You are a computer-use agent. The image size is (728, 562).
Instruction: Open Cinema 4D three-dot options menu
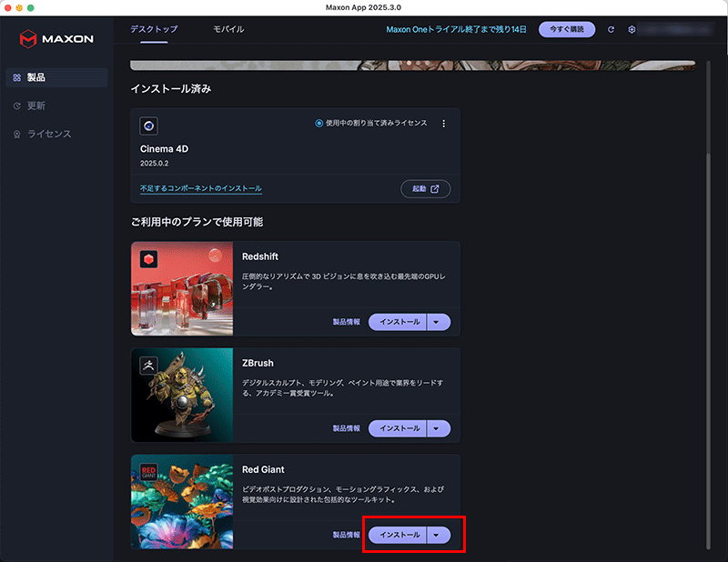pyautogui.click(x=444, y=124)
